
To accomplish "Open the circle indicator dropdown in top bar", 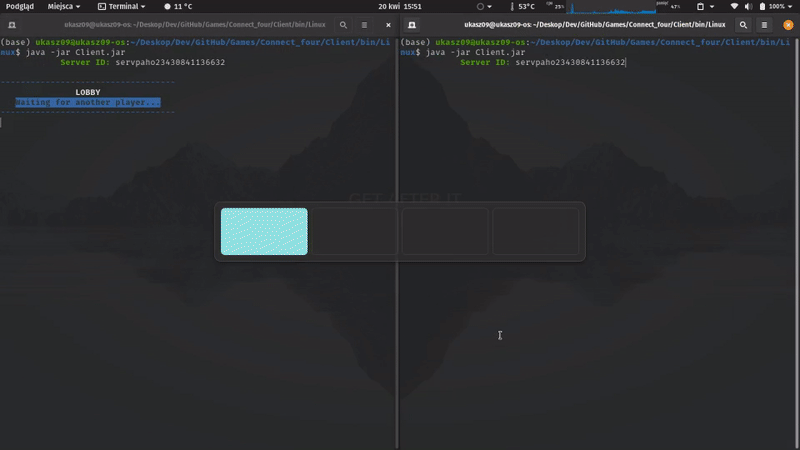I will (484, 7).
